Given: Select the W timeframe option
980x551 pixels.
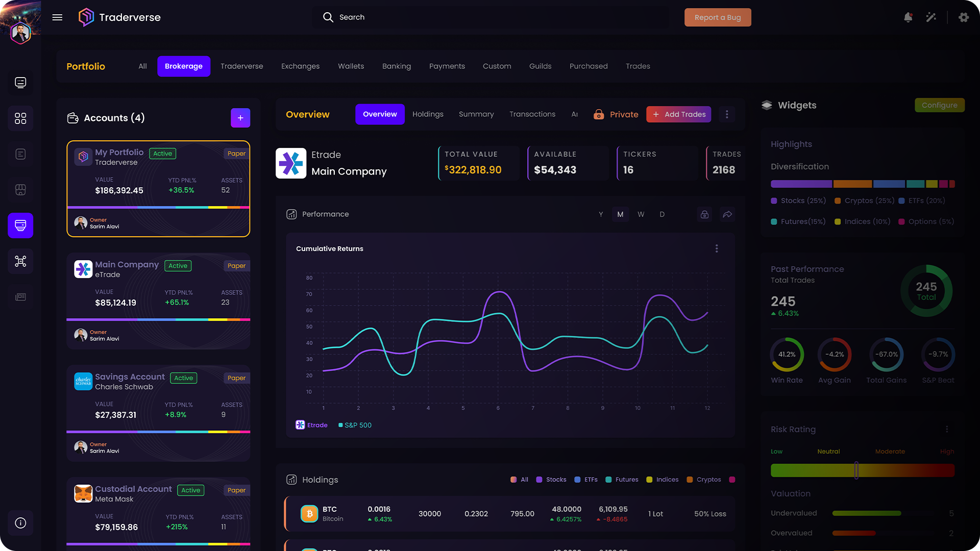Looking at the screenshot, I should [x=641, y=214].
